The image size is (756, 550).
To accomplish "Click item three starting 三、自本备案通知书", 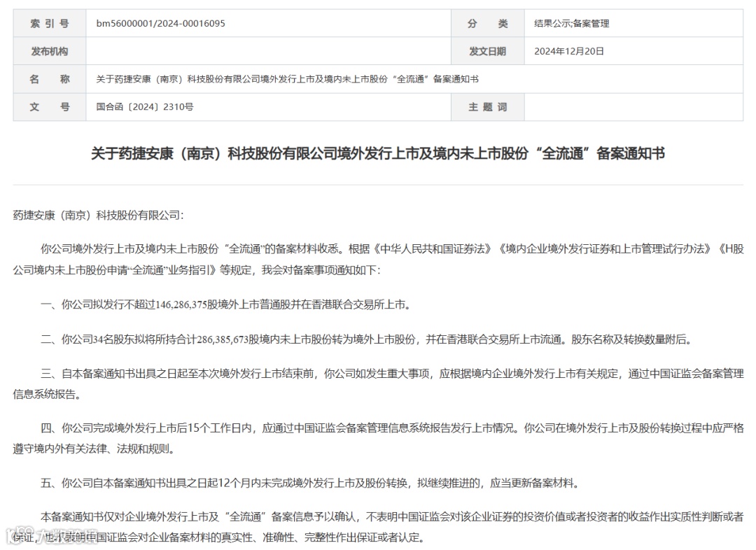I will (378, 383).
